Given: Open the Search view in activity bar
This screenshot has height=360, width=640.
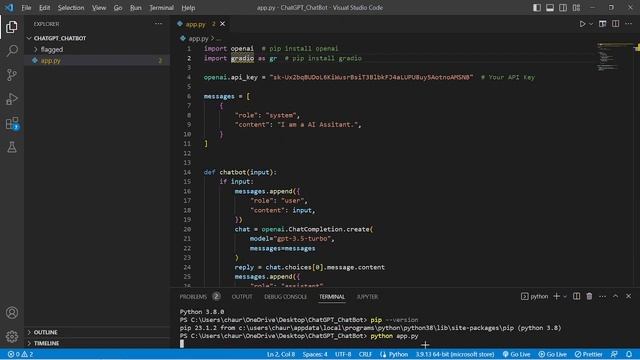Looking at the screenshot, I should [x=12, y=51].
